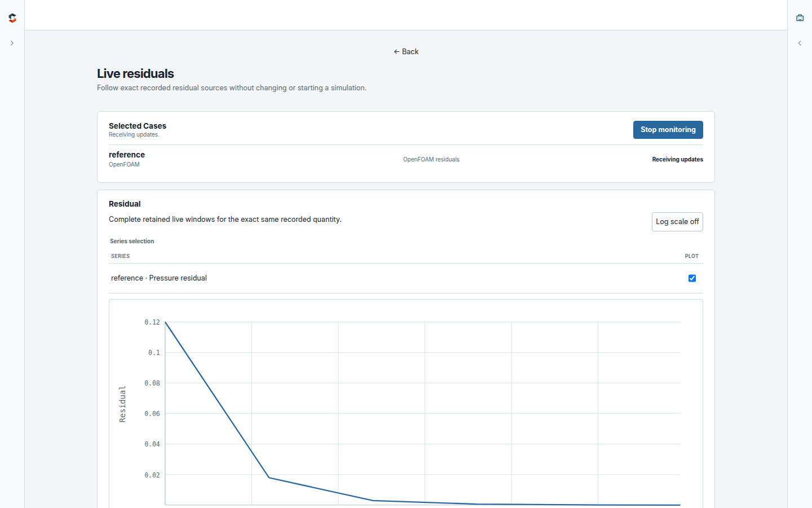This screenshot has height=508, width=812.
Task: Click the app logo icon
Action: pos(12,18)
